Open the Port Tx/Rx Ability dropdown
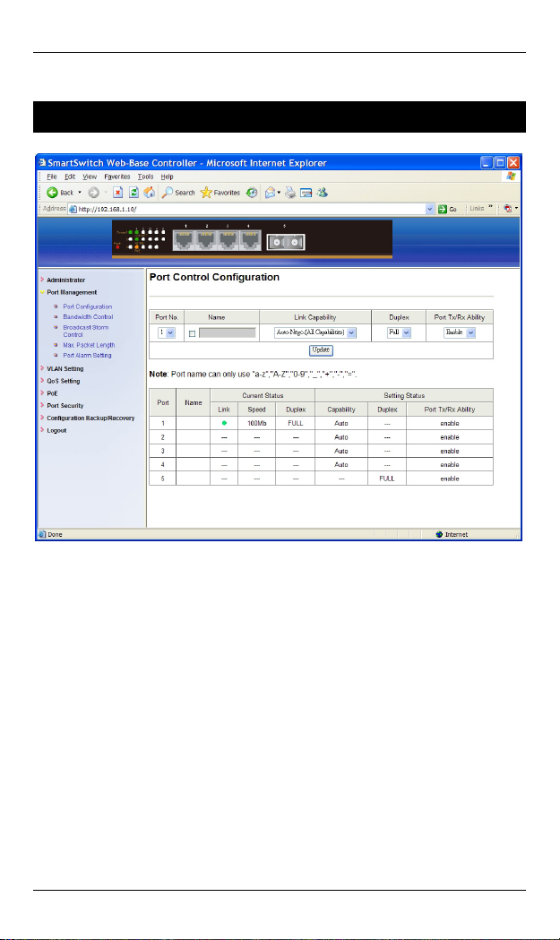The width and height of the screenshot is (560, 940). point(460,332)
